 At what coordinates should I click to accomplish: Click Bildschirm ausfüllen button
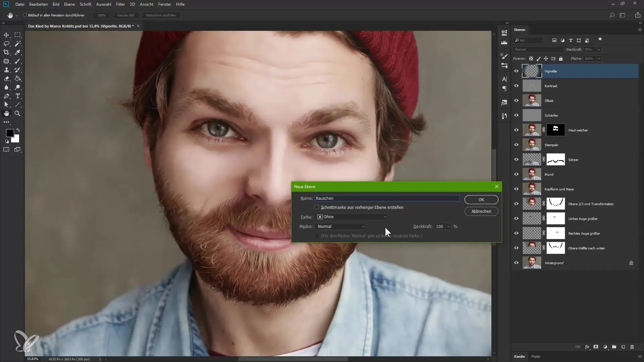click(x=161, y=15)
